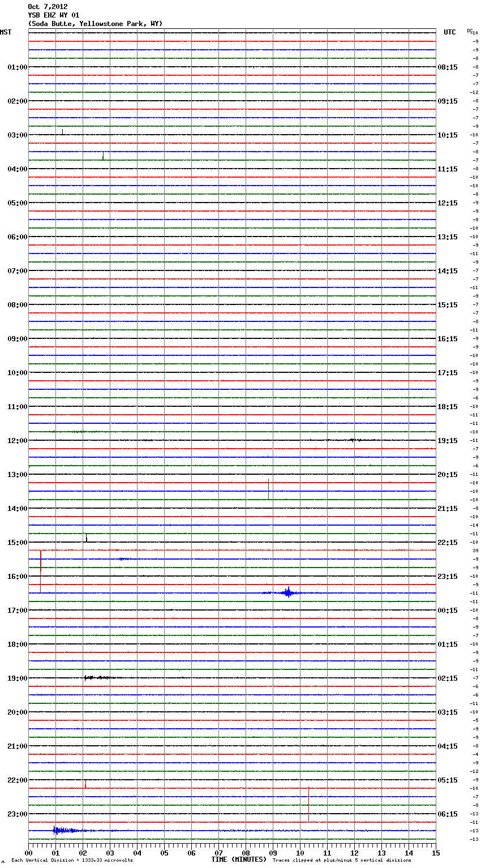Viewport: 481px width, 868px height.
Task: Click the date header "Oct 7,2012"
Action: click(x=48, y=7)
